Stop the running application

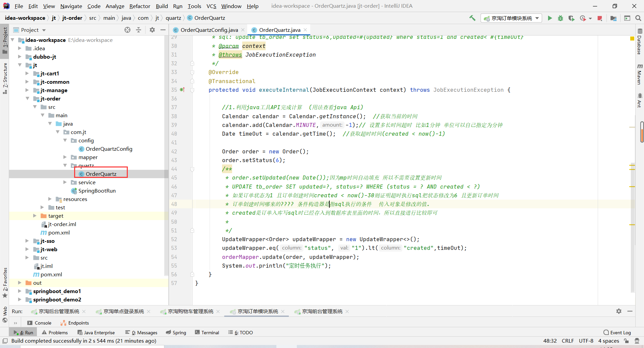600,18
